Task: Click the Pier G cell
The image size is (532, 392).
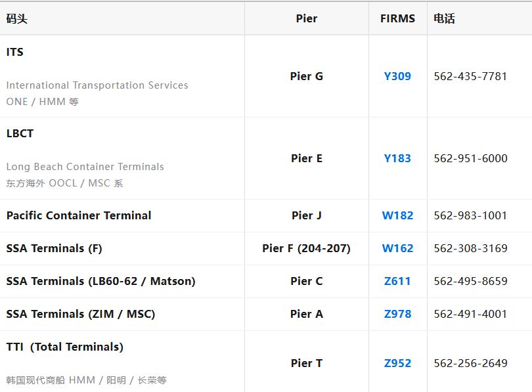Action: [307, 76]
